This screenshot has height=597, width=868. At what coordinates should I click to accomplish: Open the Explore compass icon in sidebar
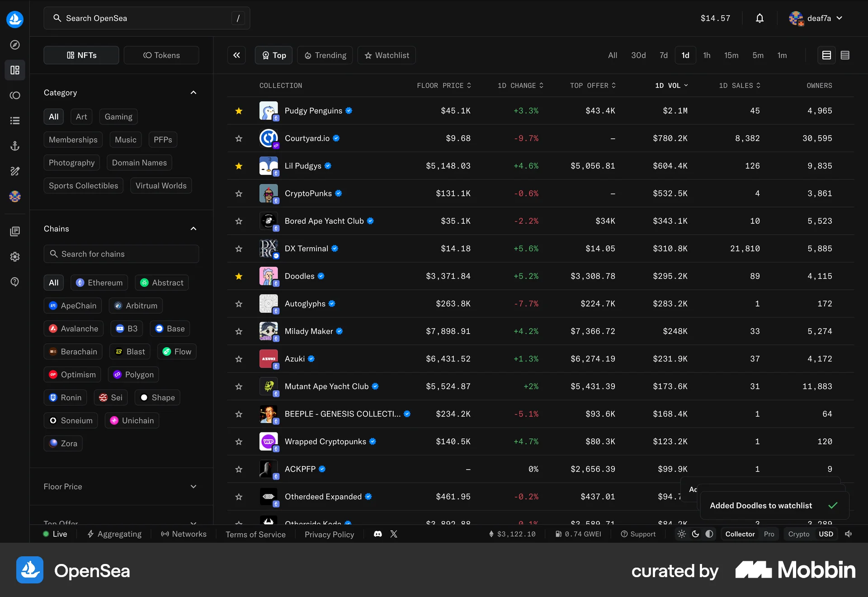coord(15,45)
